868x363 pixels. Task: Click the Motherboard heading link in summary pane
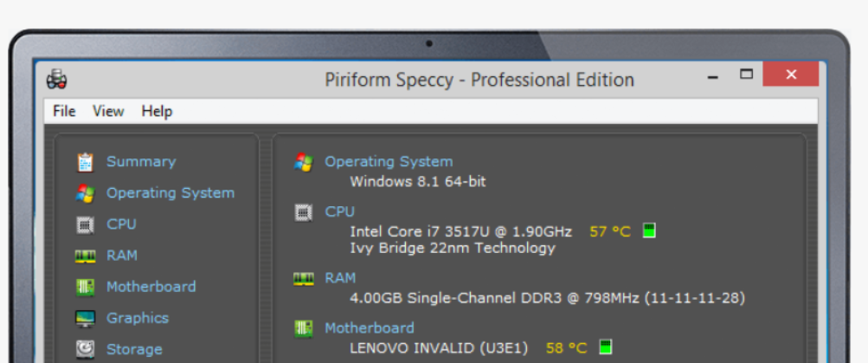tap(370, 327)
